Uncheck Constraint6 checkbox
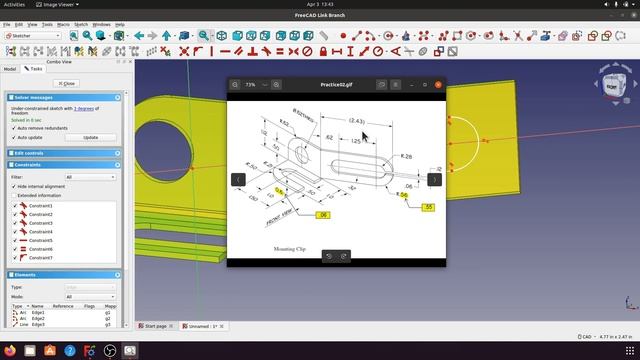Viewport: 640px width, 360px height. (15, 249)
